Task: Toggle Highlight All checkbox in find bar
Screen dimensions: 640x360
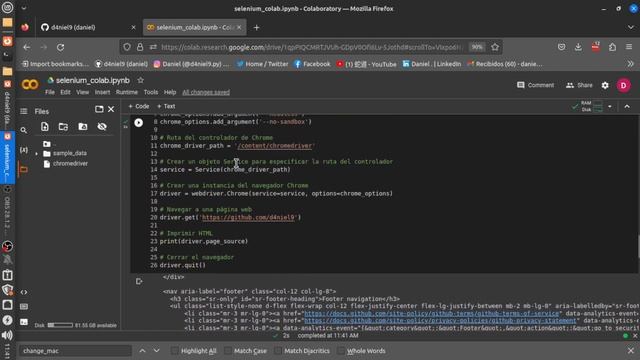Action: pos(174,351)
